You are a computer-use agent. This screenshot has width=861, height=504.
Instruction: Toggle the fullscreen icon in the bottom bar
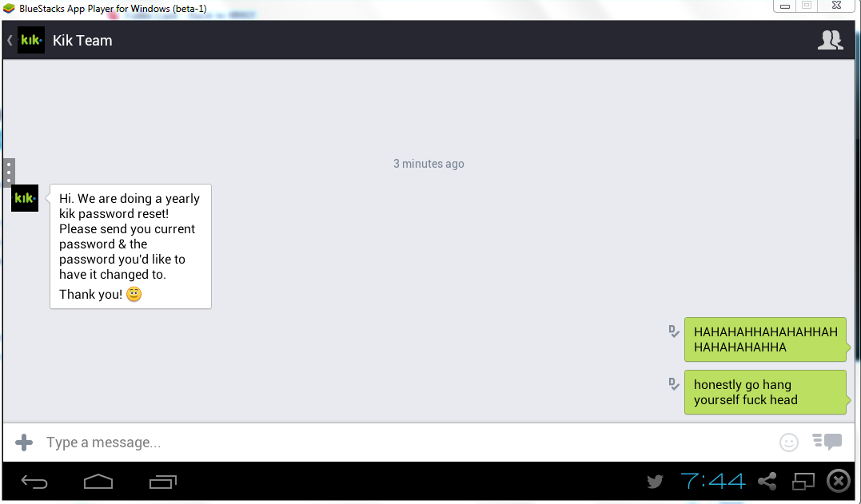coord(803,482)
